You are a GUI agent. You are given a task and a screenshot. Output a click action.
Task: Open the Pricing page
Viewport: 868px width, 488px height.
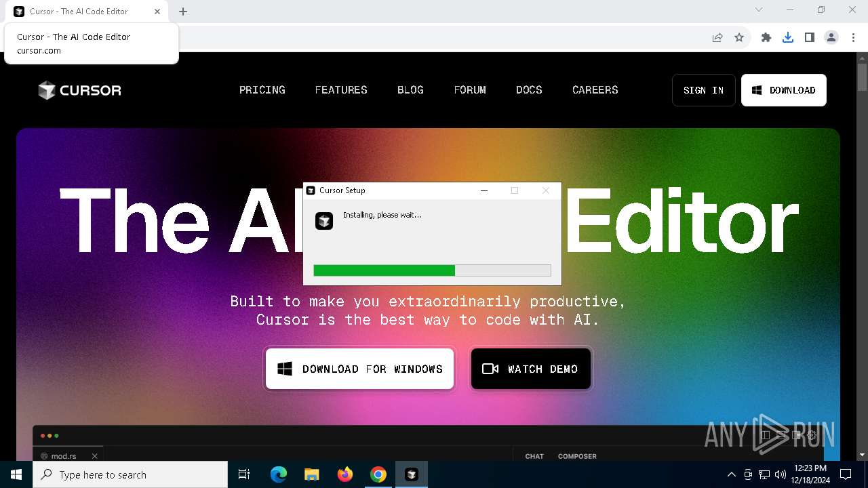tap(262, 89)
